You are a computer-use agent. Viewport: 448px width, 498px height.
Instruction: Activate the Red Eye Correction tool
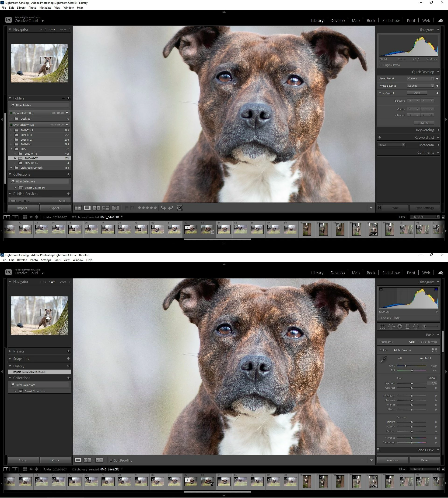point(399,327)
